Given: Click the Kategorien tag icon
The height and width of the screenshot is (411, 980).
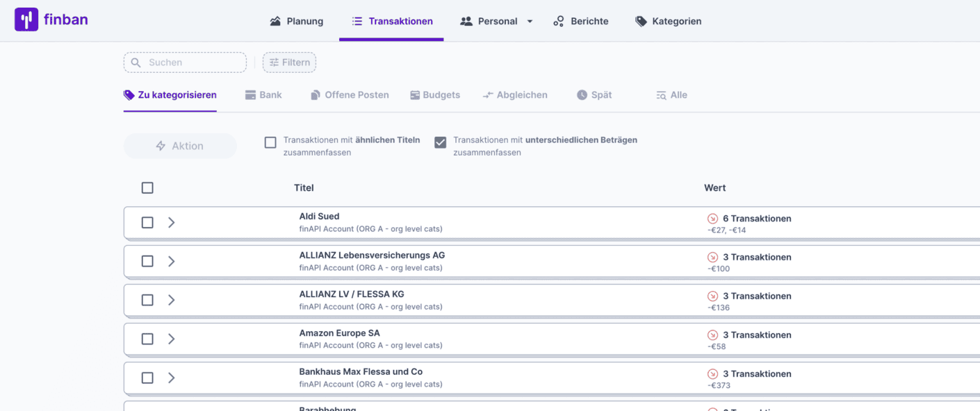Looking at the screenshot, I should (x=641, y=22).
